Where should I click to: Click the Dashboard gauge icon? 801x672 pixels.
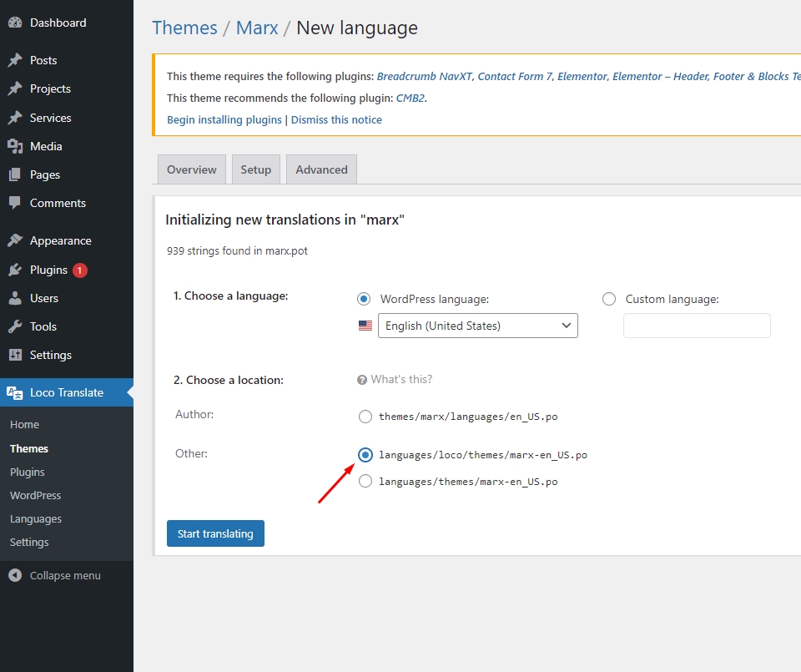pyautogui.click(x=15, y=23)
